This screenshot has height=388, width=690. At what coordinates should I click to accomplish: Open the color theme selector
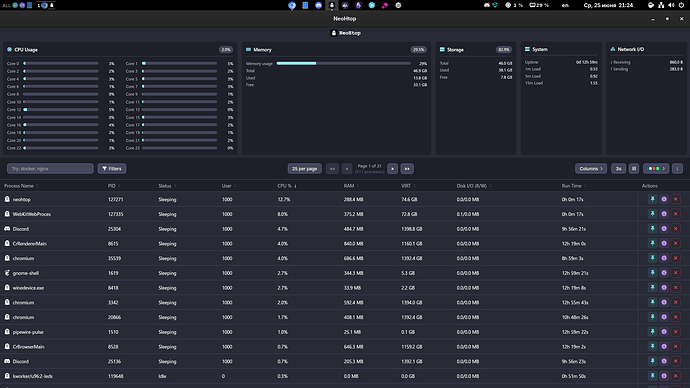coord(656,168)
